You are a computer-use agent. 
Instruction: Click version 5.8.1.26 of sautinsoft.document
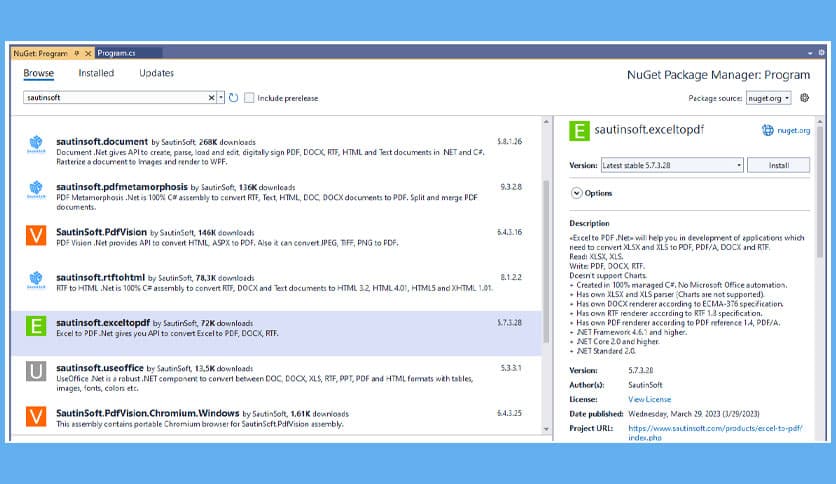coord(509,141)
